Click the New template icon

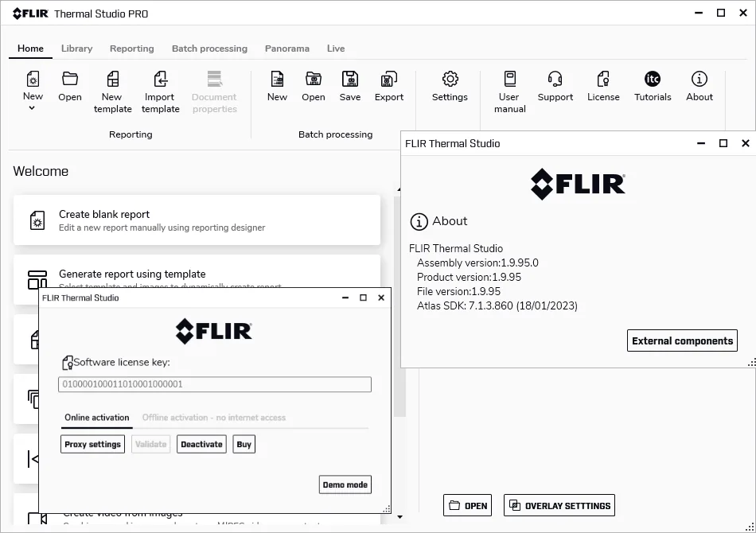pyautogui.click(x=112, y=79)
